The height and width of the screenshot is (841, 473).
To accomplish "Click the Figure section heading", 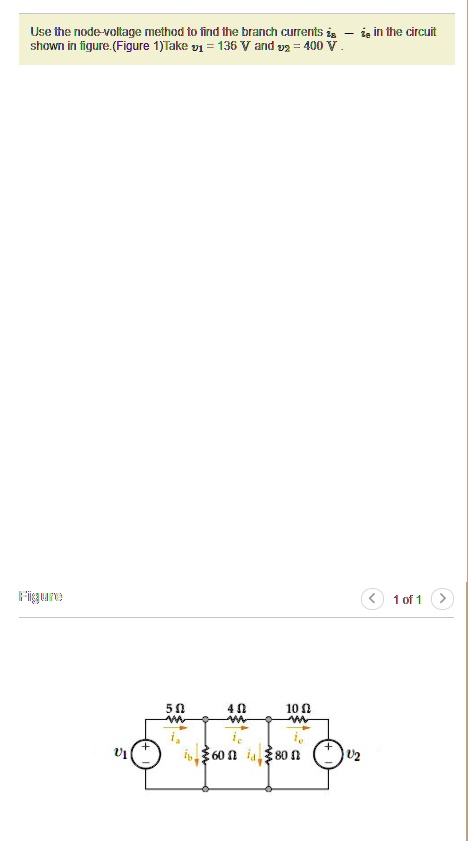I will click(x=41, y=596).
